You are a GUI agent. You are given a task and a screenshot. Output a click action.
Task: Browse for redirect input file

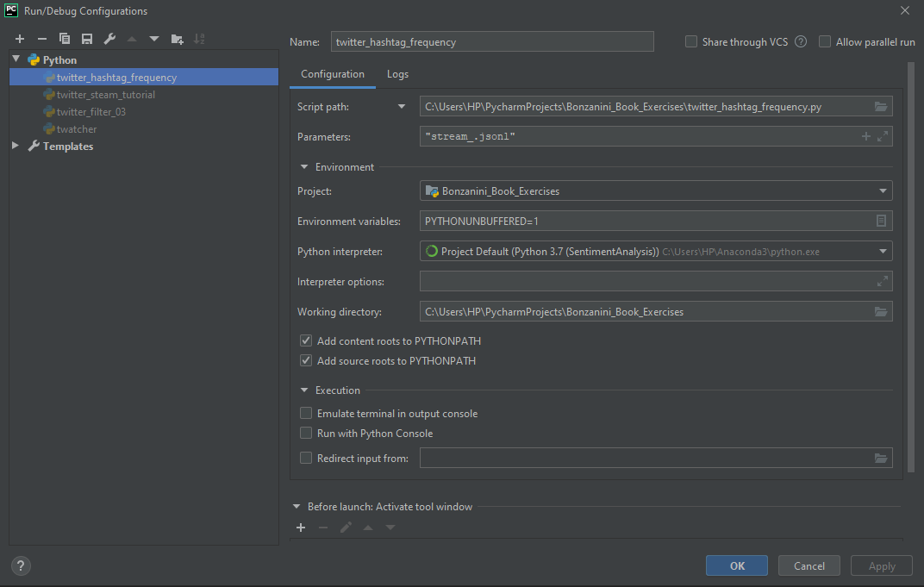[880, 458]
